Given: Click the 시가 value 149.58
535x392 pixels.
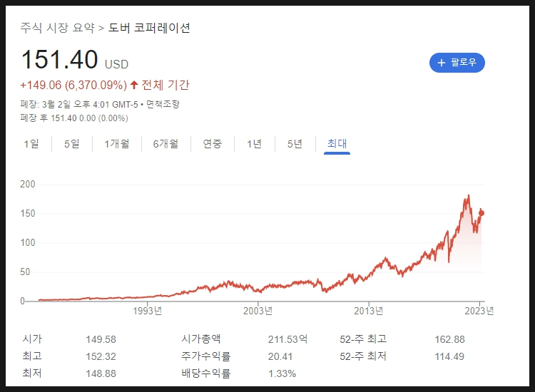Looking at the screenshot, I should [x=101, y=339].
